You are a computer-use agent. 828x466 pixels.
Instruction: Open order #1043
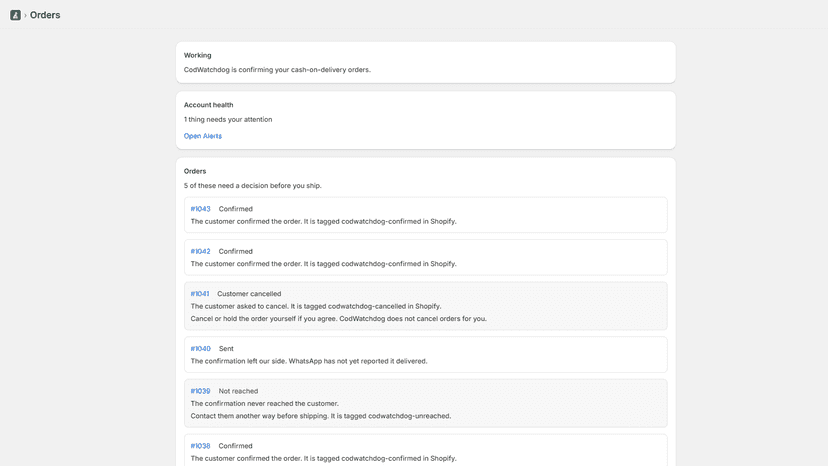click(x=200, y=209)
